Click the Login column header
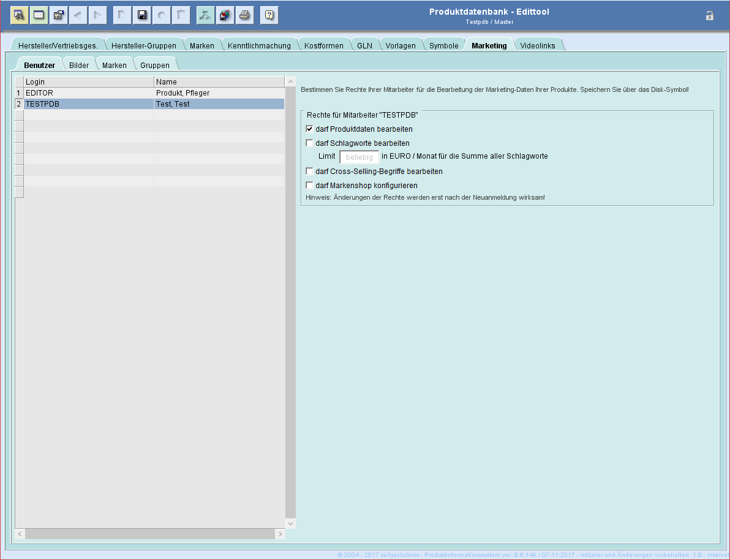Screen dimensions: 730x560 (89, 82)
